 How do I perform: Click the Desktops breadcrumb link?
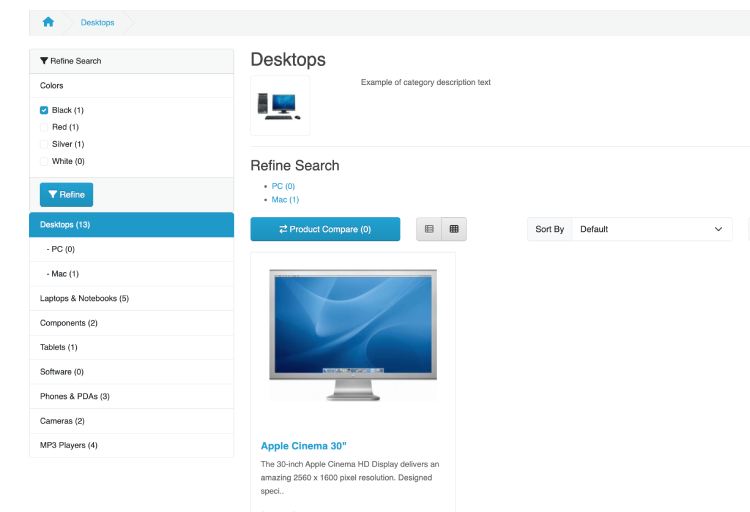[x=98, y=22]
